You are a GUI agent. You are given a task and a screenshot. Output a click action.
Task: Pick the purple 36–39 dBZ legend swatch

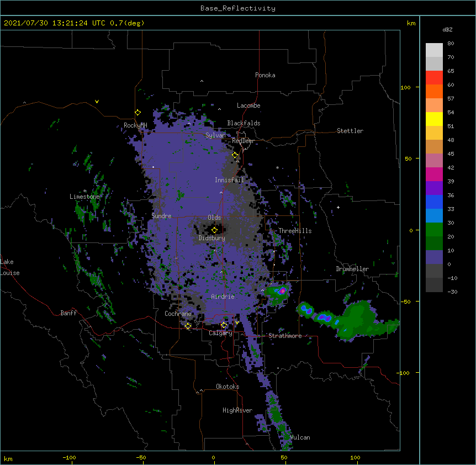pos(434,188)
